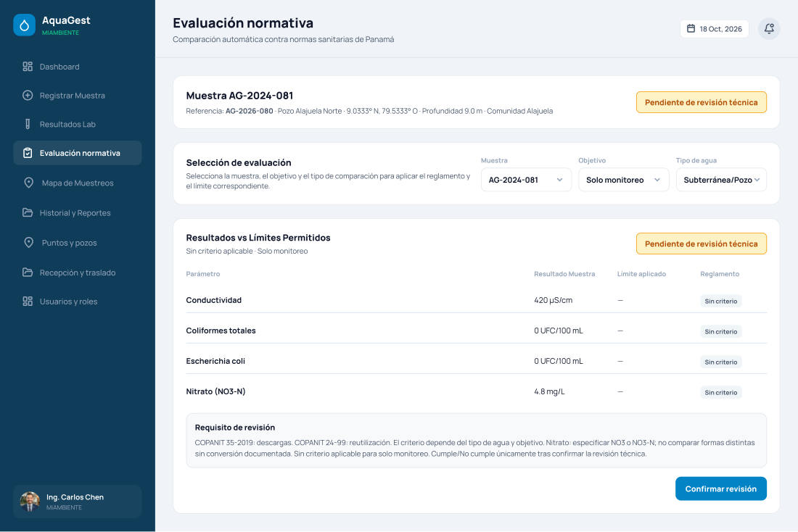798x532 pixels.
Task: Click the chevron of the Subterránea/Pozo selector
Action: point(757,180)
